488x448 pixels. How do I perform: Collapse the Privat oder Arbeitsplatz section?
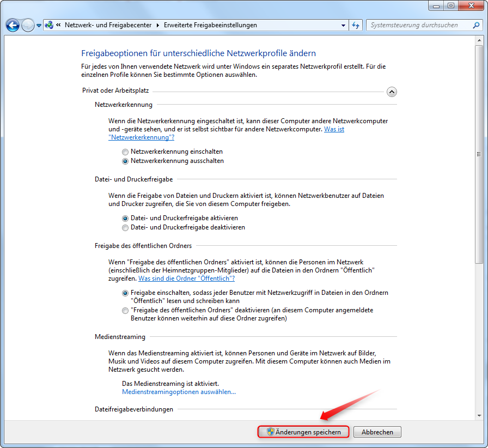point(392,92)
